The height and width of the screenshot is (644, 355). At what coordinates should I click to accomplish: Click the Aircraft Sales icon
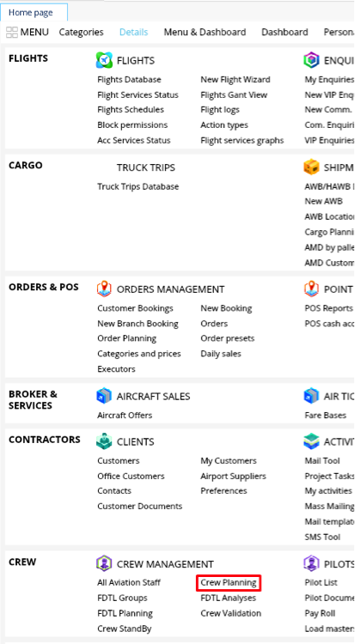coord(104,396)
